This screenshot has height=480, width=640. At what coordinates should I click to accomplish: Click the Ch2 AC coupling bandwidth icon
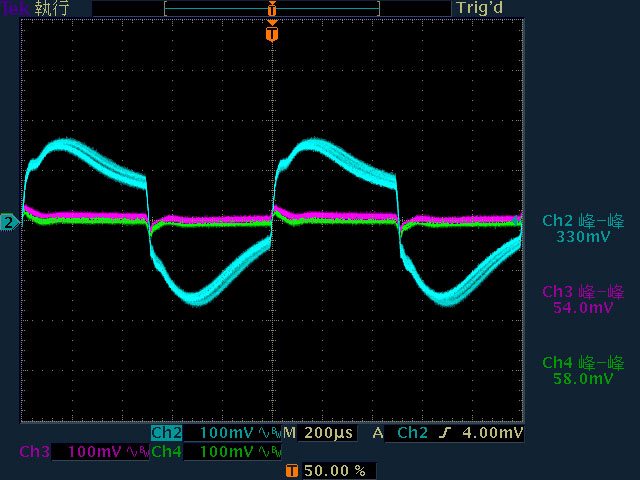tap(270, 433)
